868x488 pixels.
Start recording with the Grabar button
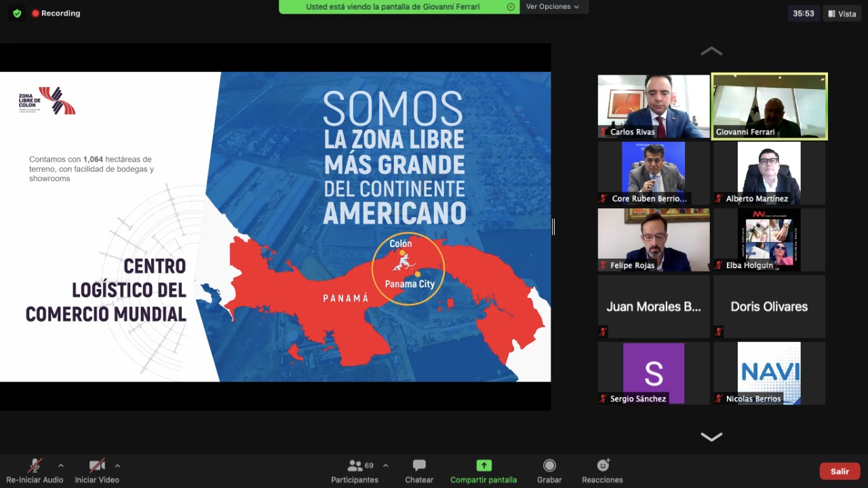(x=549, y=471)
